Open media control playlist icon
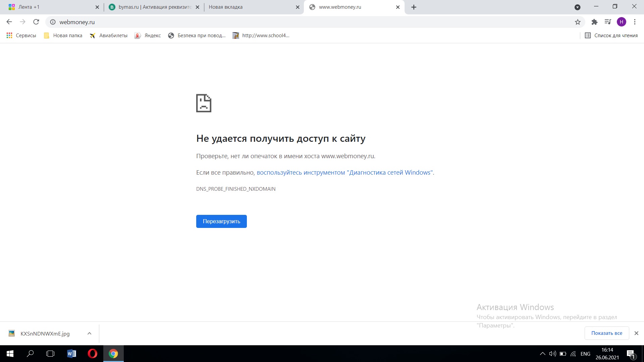Image resolution: width=644 pixels, height=362 pixels. point(608,22)
